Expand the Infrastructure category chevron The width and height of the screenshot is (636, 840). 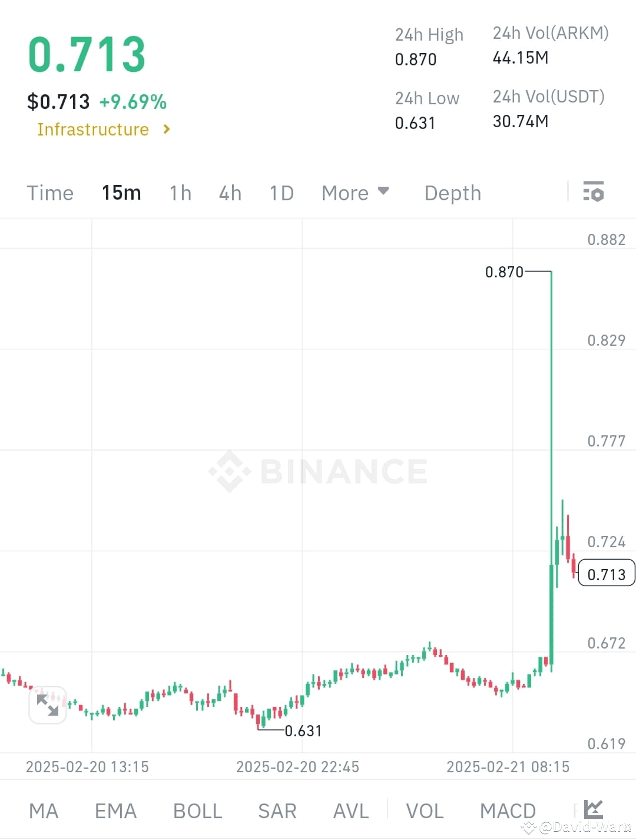click(x=166, y=129)
